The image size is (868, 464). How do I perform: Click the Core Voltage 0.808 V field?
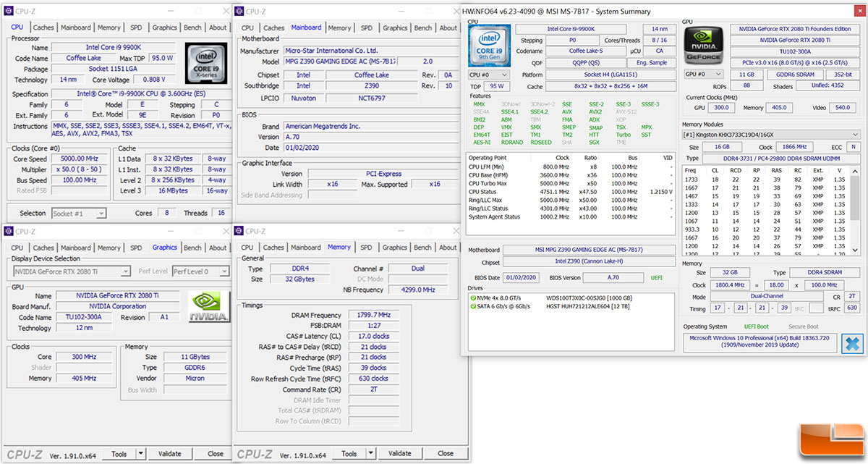pyautogui.click(x=154, y=80)
